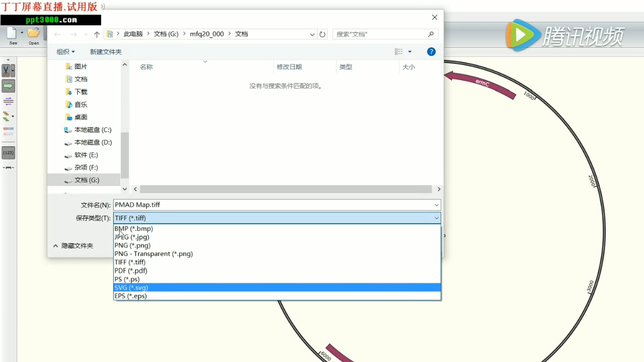Open help with the blue question mark
This screenshot has width=644, height=362.
(431, 52)
